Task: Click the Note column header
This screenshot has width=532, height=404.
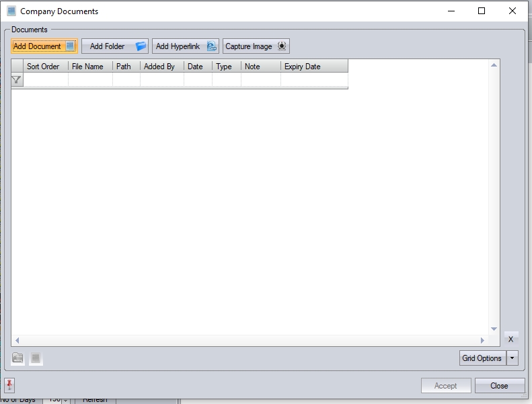Action: click(261, 66)
